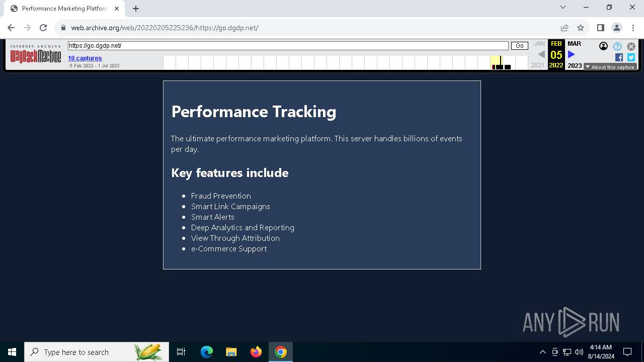Select MAR month in capture navigation
Screen dimensions: 644x362
574,44
